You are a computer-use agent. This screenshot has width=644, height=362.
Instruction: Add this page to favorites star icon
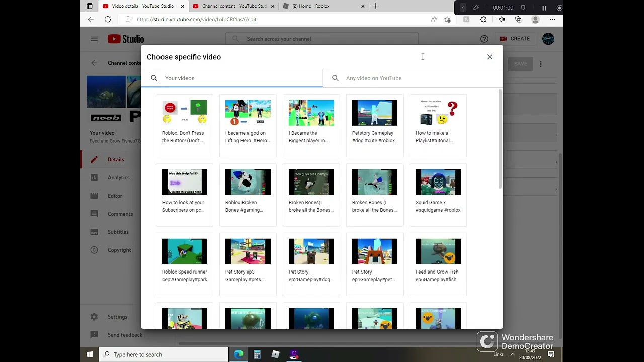pos(447,19)
